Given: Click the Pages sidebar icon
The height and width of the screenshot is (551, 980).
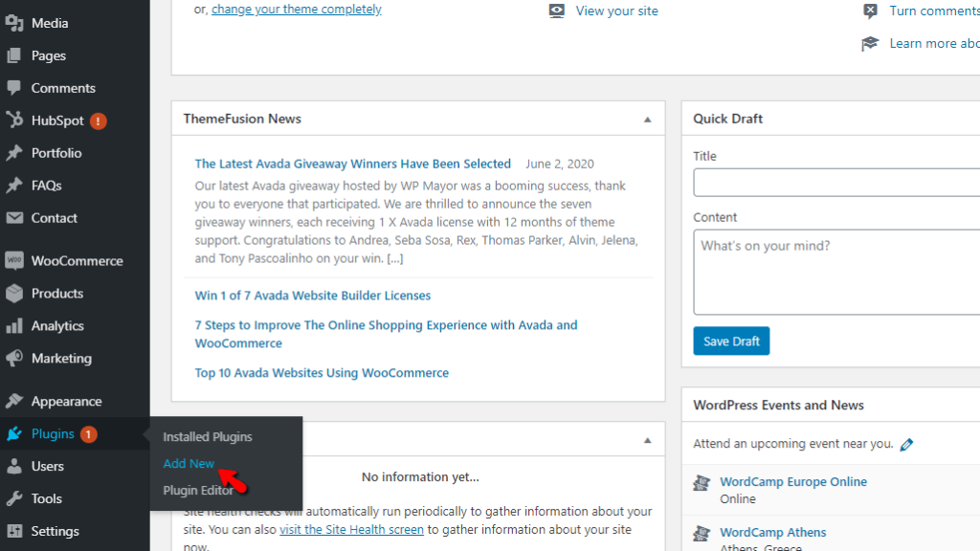Looking at the screenshot, I should [14, 55].
